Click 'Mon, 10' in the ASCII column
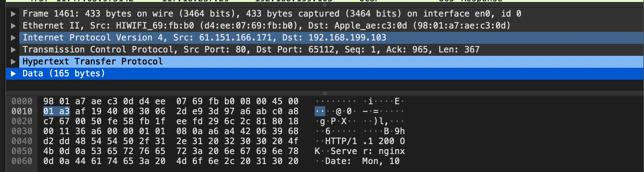Screen dimensions: 644x172 tap(381, 161)
